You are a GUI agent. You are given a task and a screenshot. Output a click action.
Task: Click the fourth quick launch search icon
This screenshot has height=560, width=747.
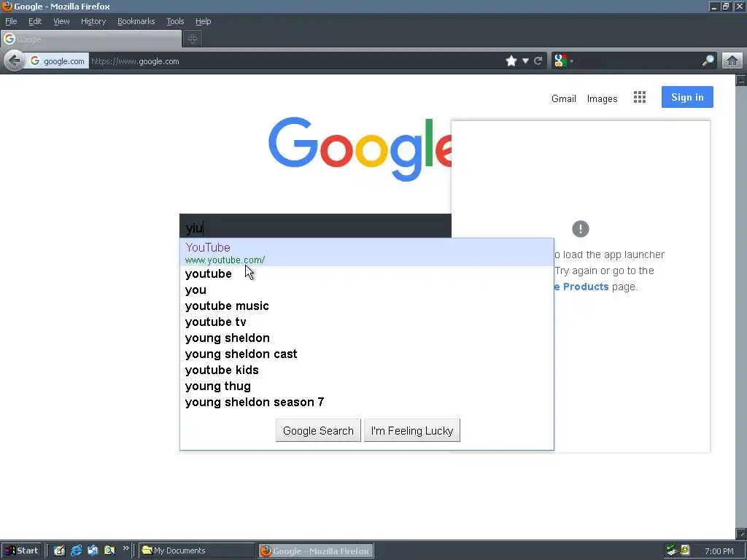(x=109, y=551)
